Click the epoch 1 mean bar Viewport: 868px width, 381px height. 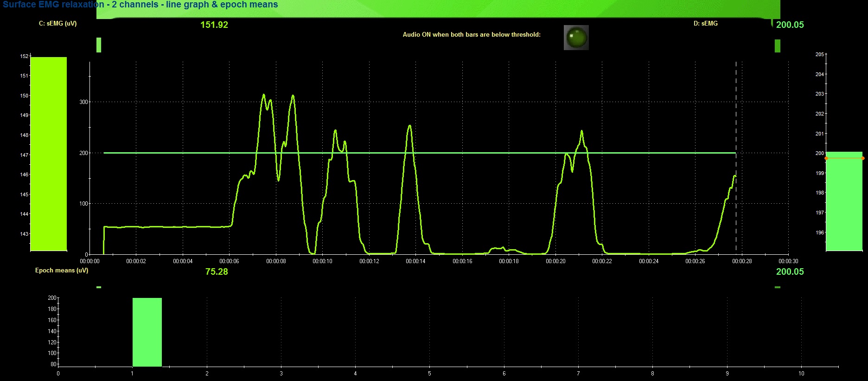(x=147, y=332)
